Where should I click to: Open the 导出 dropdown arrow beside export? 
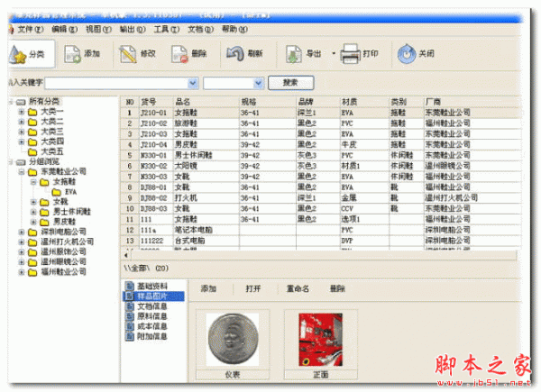pos(334,53)
